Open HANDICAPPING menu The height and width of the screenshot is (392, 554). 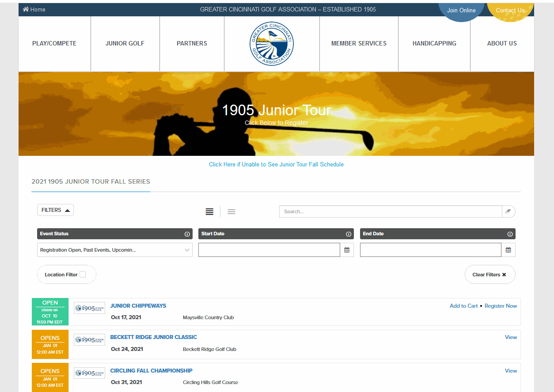point(434,43)
